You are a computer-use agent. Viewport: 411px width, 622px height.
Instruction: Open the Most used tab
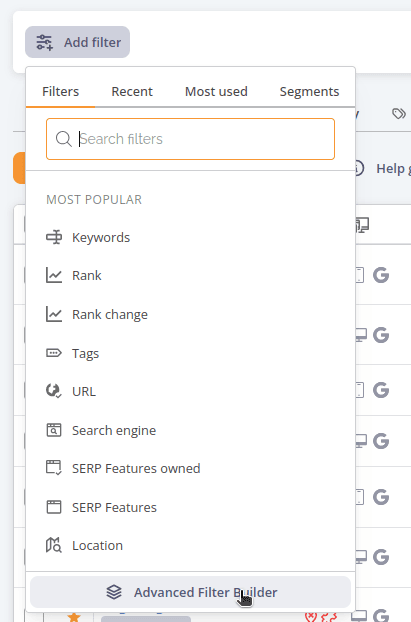(x=216, y=92)
